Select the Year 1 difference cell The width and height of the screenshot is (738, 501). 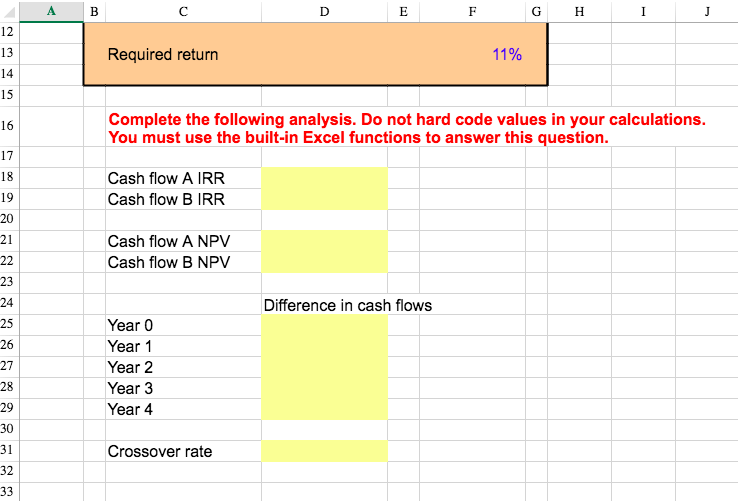pyautogui.click(x=324, y=347)
